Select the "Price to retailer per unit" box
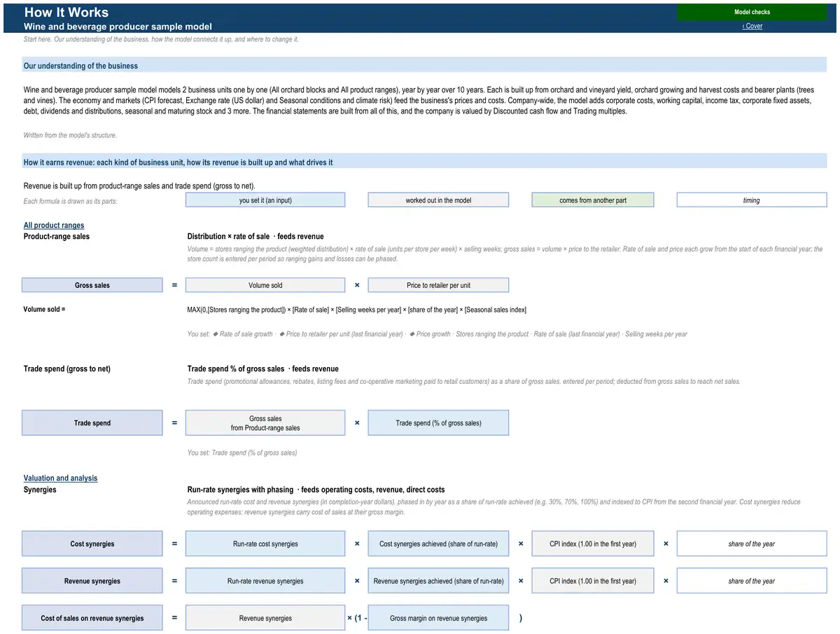Viewport: 840px width, 634px height. click(x=438, y=285)
